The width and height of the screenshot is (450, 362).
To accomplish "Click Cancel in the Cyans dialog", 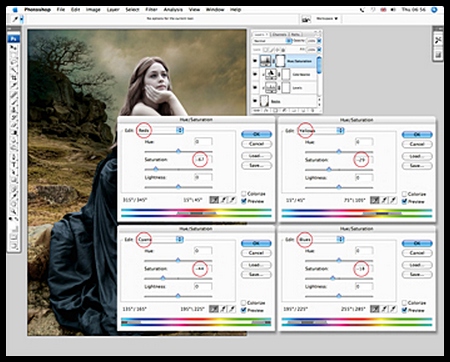I will tap(256, 253).
